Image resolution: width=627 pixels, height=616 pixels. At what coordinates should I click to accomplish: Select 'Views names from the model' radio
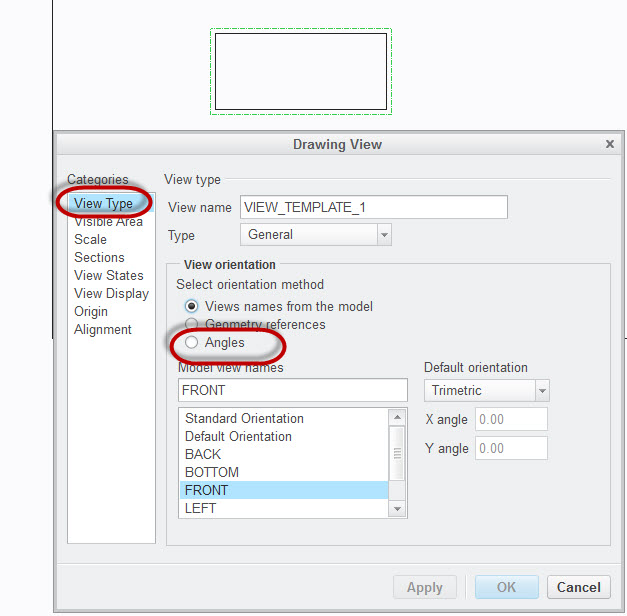click(192, 306)
